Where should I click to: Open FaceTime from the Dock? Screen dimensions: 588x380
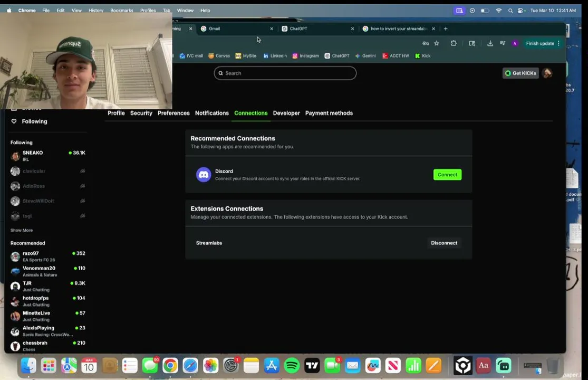pyautogui.click(x=332, y=365)
